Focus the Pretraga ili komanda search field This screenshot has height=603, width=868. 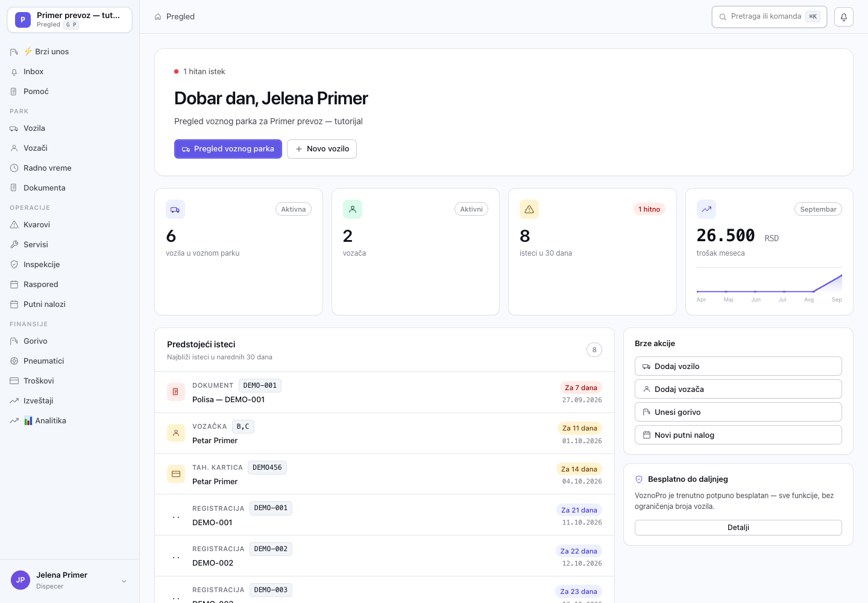(x=769, y=17)
